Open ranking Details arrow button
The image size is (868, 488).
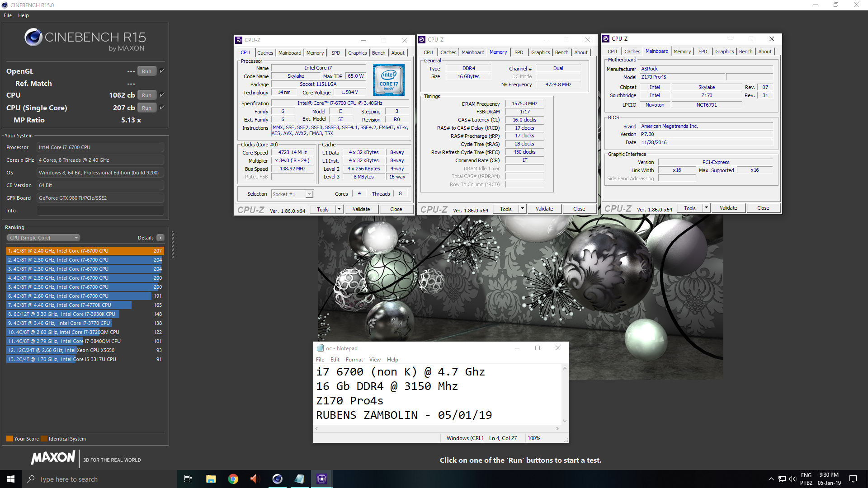(160, 238)
